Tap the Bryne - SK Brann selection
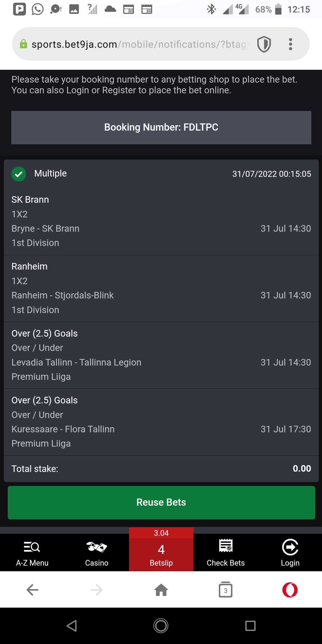Image resolution: width=322 pixels, height=644 pixels. [46, 228]
